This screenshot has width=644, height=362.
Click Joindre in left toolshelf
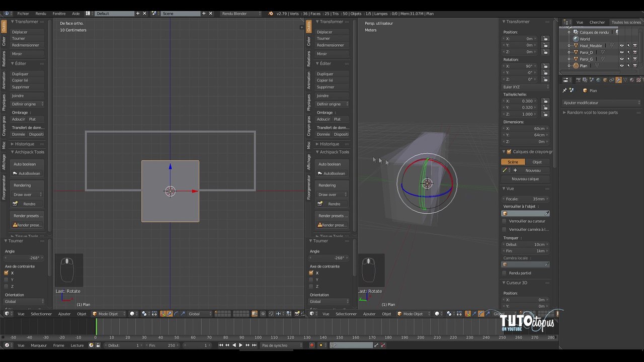point(27,96)
